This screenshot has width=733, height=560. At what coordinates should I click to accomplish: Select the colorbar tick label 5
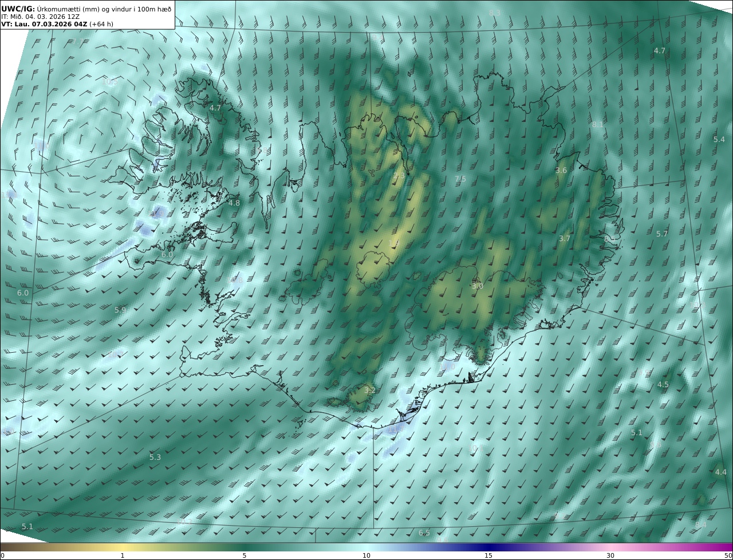(245, 555)
